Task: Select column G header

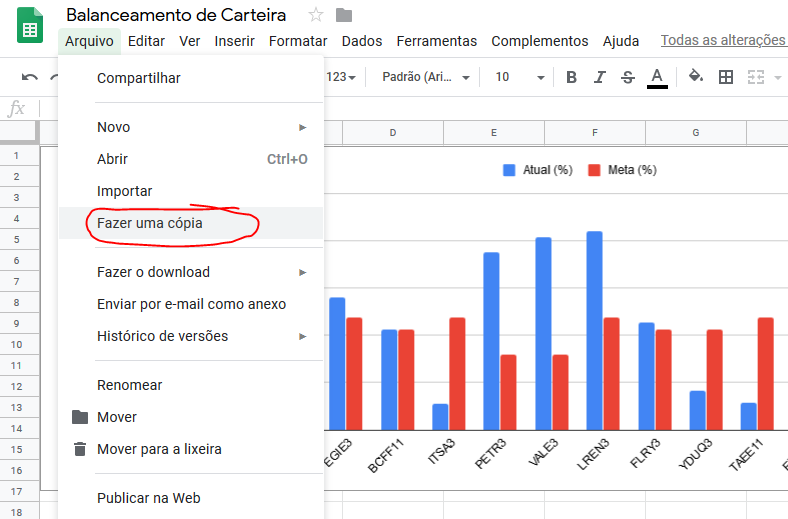Action: point(696,133)
